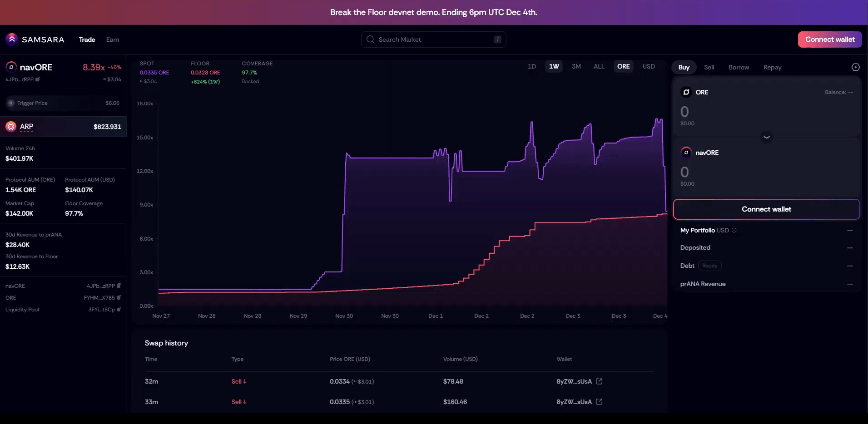Focus the Search Market field
The image size is (868, 424).
point(433,39)
